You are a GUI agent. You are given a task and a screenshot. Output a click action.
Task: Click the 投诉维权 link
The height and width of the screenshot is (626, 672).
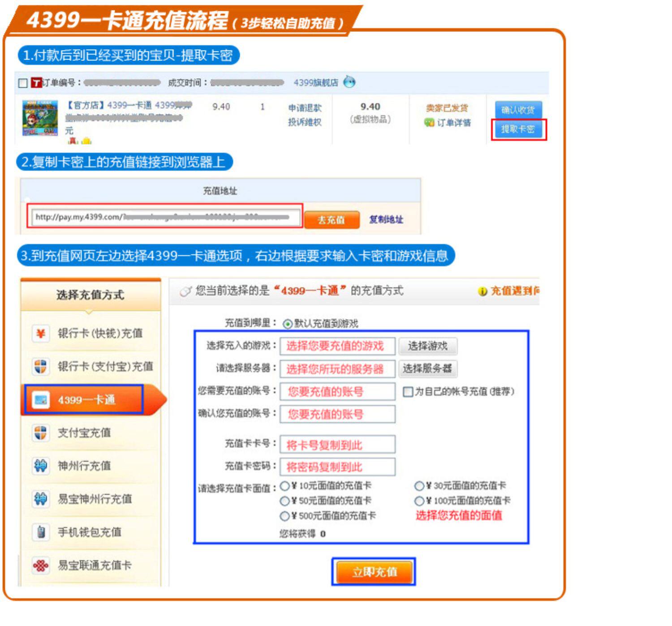tap(305, 122)
